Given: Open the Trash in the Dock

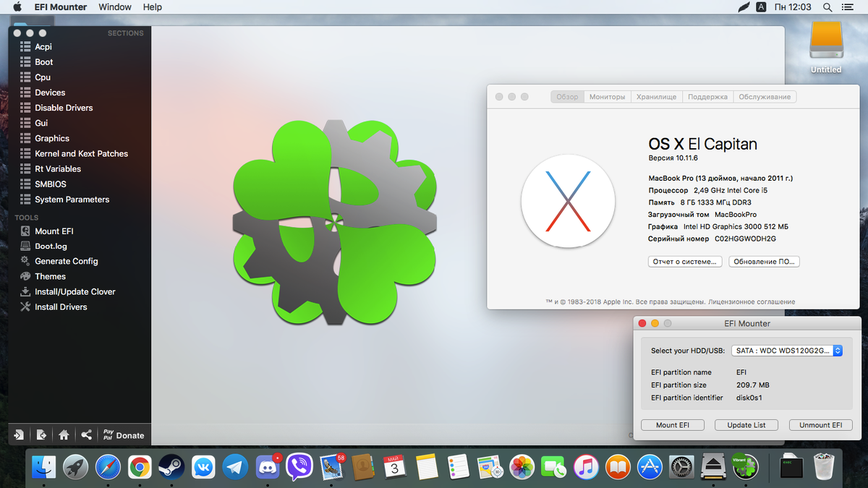Looking at the screenshot, I should pyautogui.click(x=823, y=467).
